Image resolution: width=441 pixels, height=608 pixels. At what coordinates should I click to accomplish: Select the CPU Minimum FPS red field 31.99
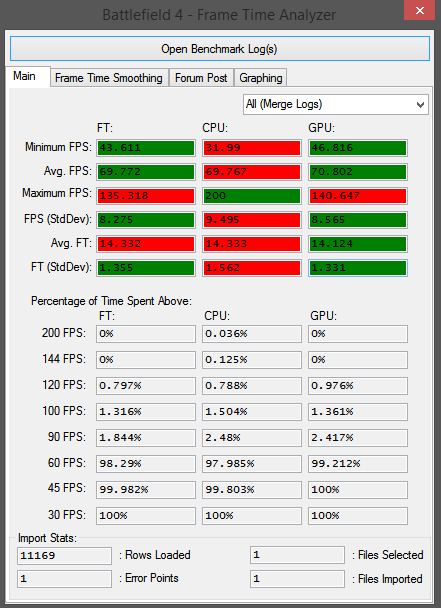252,148
